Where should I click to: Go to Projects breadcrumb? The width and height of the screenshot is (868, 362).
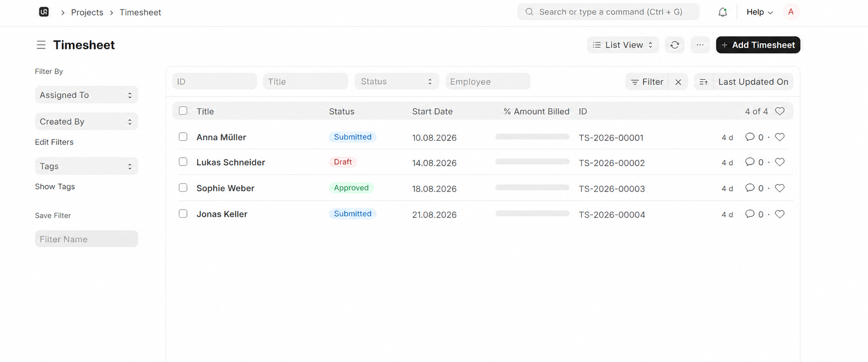pos(87,13)
